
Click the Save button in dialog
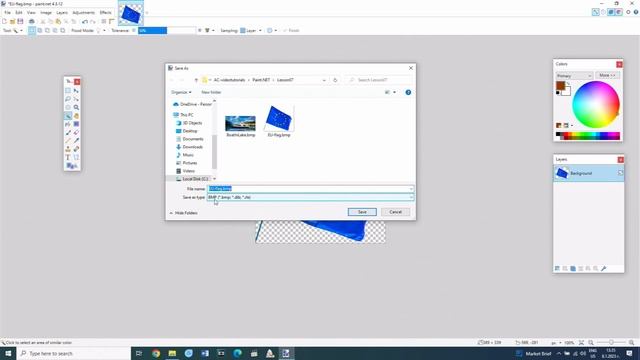pos(362,212)
